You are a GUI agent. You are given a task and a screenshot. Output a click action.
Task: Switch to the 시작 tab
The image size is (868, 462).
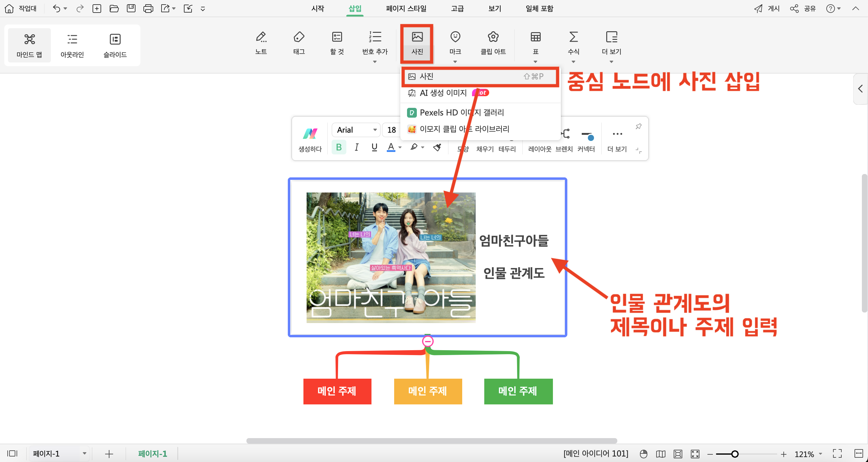point(318,8)
